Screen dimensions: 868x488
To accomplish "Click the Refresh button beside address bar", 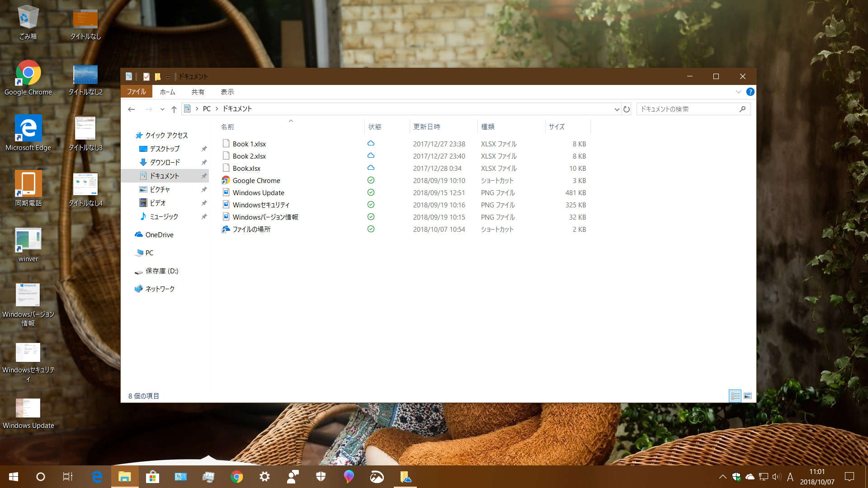I will tap(627, 109).
